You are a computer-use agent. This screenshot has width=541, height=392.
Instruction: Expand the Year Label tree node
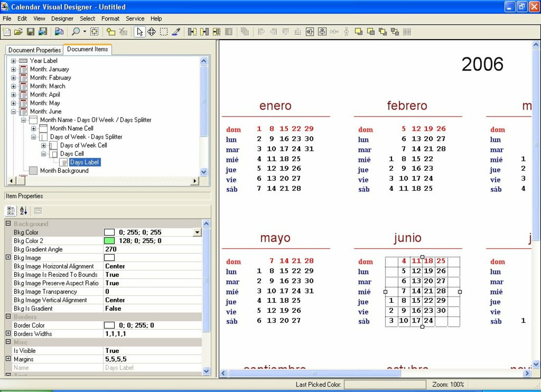pos(13,61)
